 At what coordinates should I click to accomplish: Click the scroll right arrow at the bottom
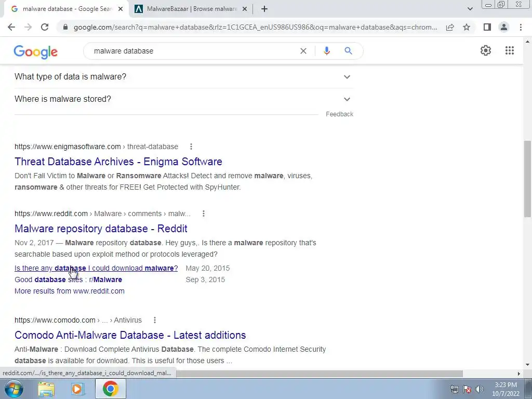click(518, 374)
